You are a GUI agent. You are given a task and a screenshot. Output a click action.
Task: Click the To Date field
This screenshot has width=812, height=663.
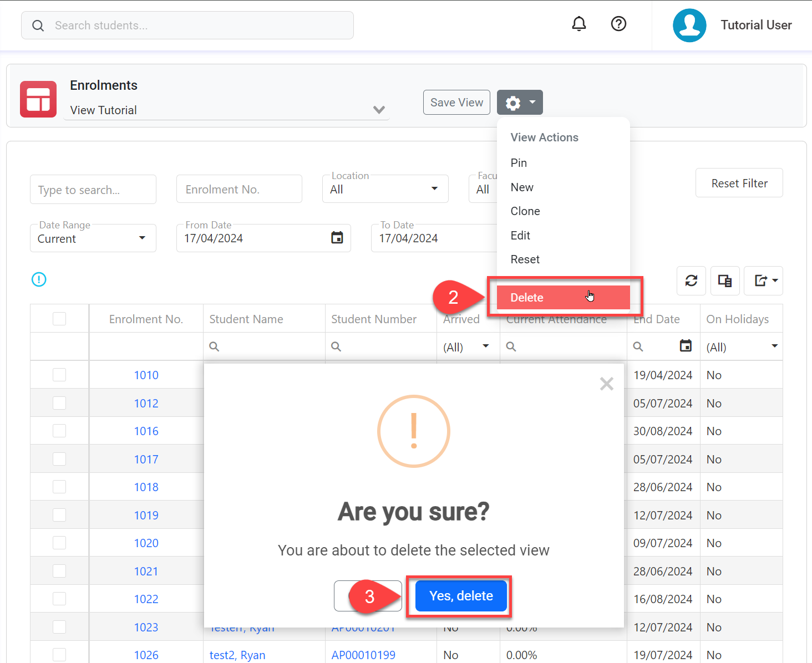[434, 238]
